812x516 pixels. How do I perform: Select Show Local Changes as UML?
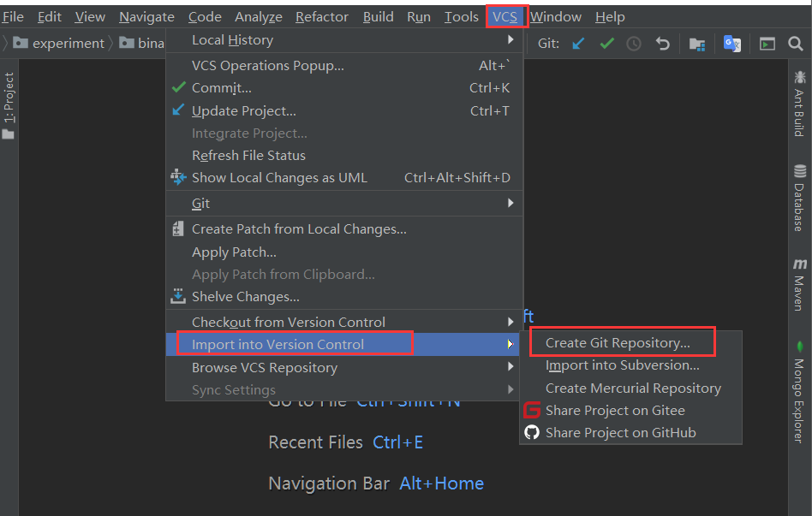pos(344,177)
